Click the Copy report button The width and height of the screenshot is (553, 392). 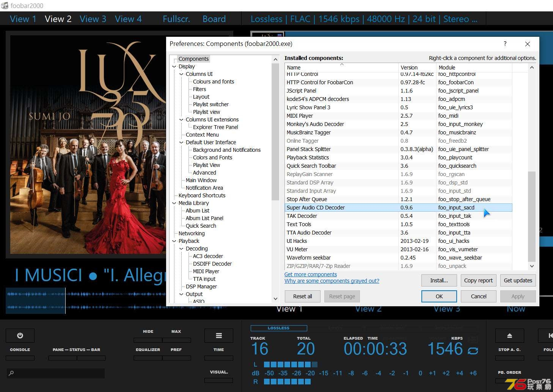click(478, 280)
